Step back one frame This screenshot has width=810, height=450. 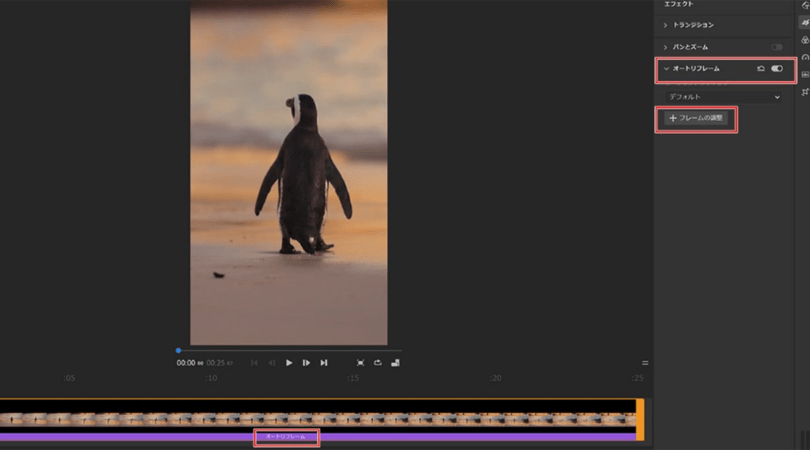[272, 363]
